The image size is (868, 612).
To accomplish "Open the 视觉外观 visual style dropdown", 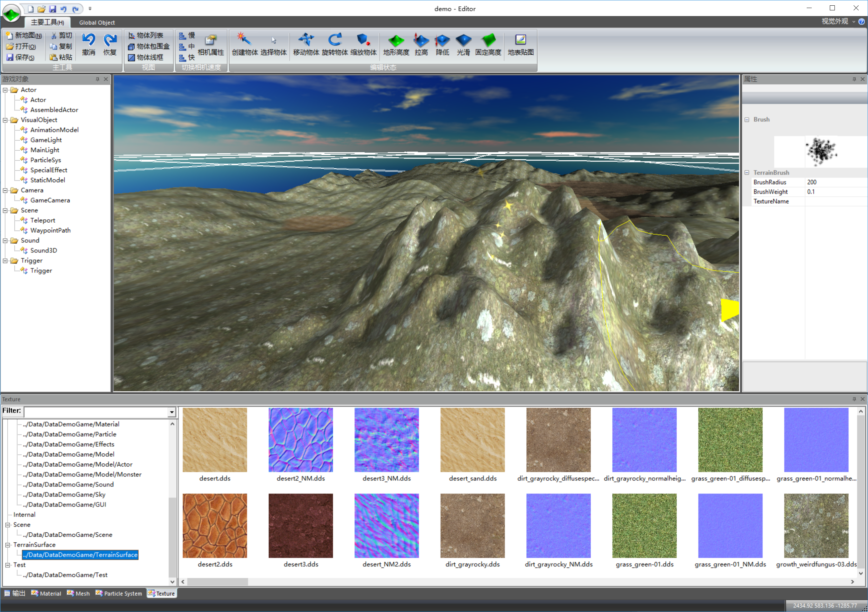I will 838,21.
